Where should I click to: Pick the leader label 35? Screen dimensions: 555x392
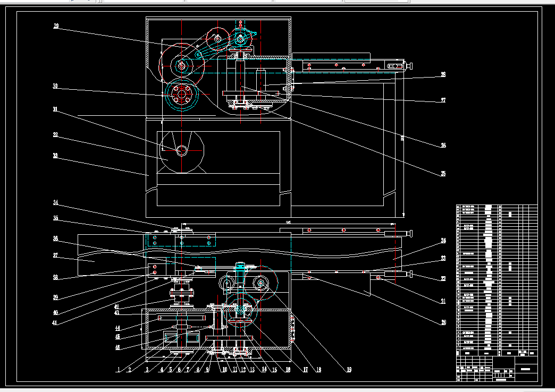pyautogui.click(x=56, y=218)
